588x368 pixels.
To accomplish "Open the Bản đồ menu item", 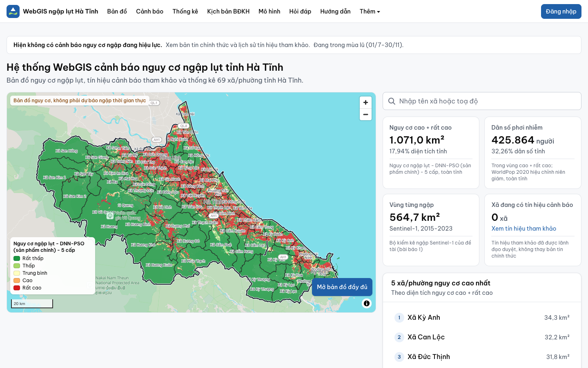I will 117,11.
